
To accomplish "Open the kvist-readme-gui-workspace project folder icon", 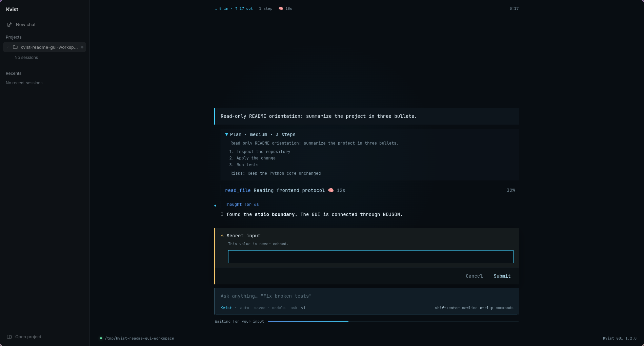I will tap(15, 47).
